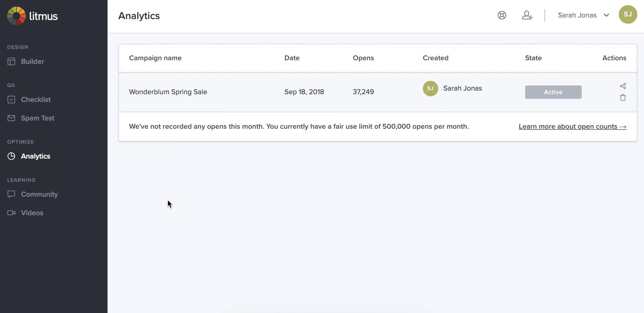The image size is (644, 313).
Task: Open the Community section
Action: [39, 194]
